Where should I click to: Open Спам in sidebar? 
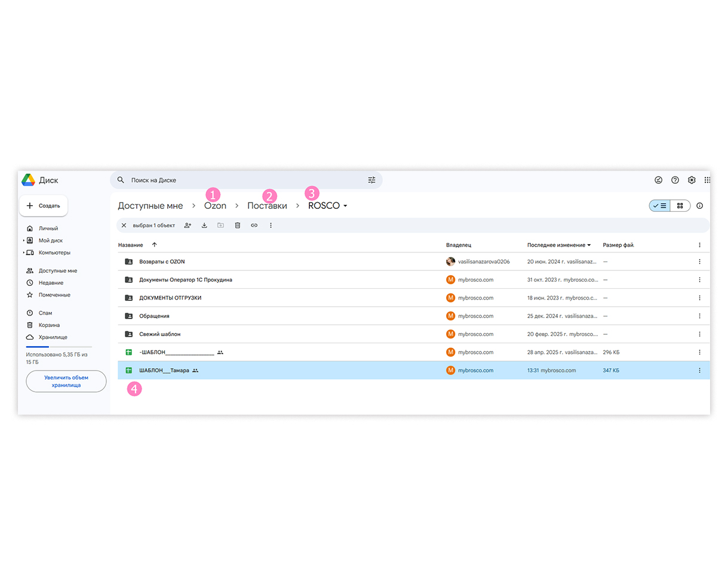tap(45, 313)
